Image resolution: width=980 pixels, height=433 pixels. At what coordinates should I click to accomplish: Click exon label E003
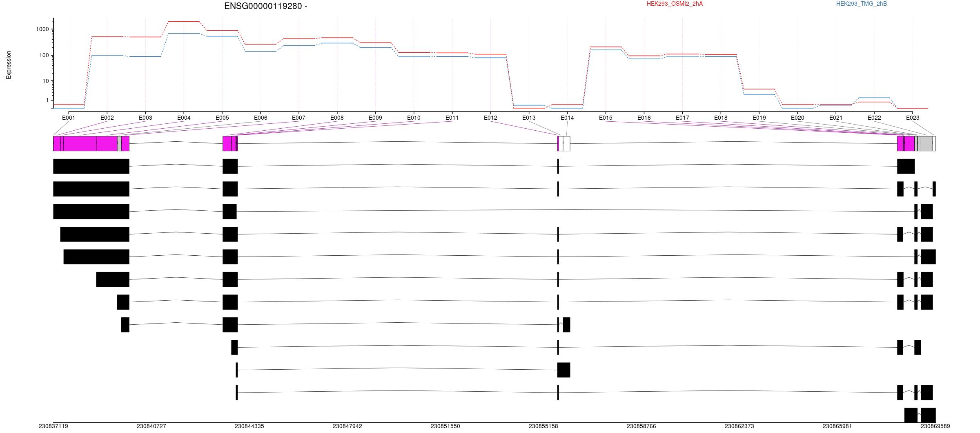(145, 118)
